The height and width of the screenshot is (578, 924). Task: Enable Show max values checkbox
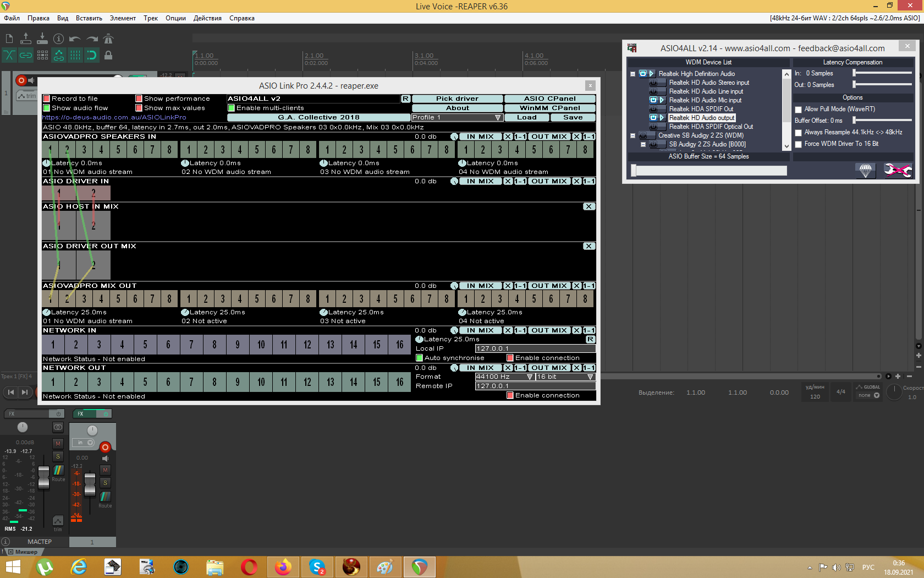pos(139,108)
